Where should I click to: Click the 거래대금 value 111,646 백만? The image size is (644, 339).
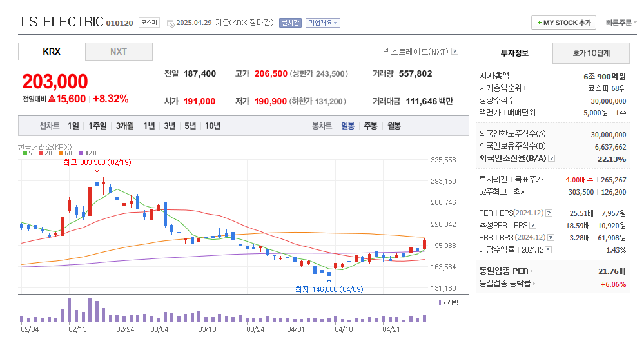pos(429,101)
